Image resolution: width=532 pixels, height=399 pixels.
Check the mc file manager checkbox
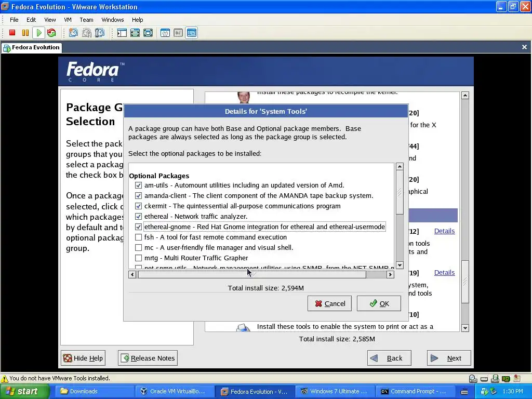138,248
